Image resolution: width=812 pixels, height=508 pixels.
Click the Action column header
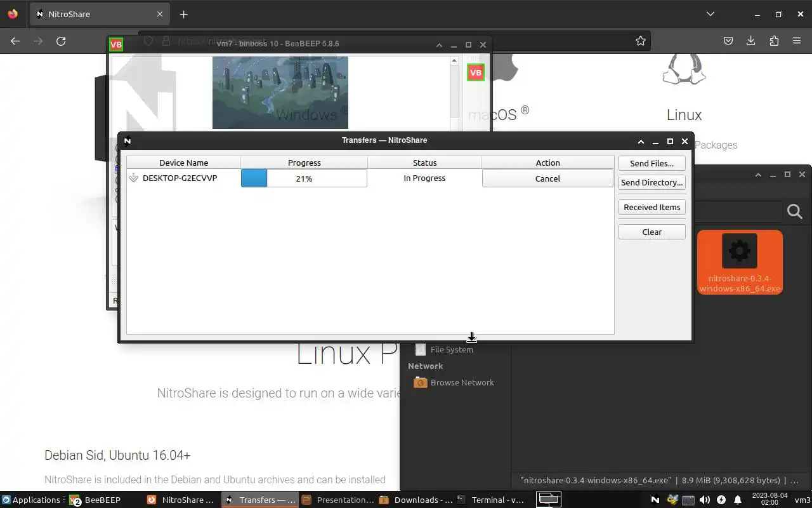click(x=547, y=163)
